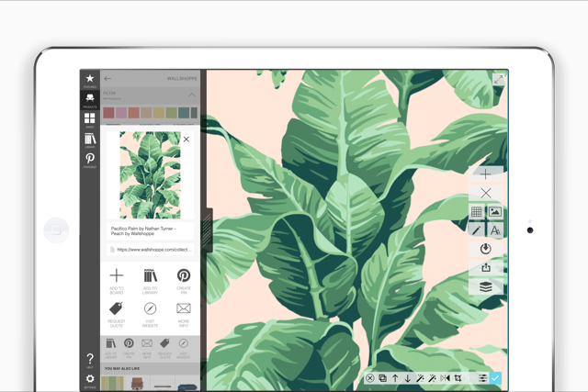Choose the olive green filter swatch
Image resolution: width=588 pixels, height=392 pixels.
point(172,113)
